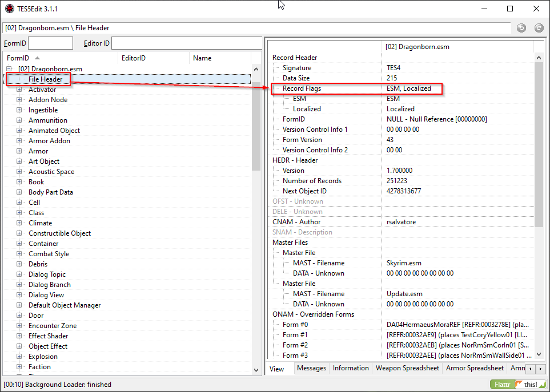Image resolution: width=550 pixels, height=392 pixels.
Task: Click the Form #0 DA04HermaeusMoraREF entry
Action: click(457, 325)
